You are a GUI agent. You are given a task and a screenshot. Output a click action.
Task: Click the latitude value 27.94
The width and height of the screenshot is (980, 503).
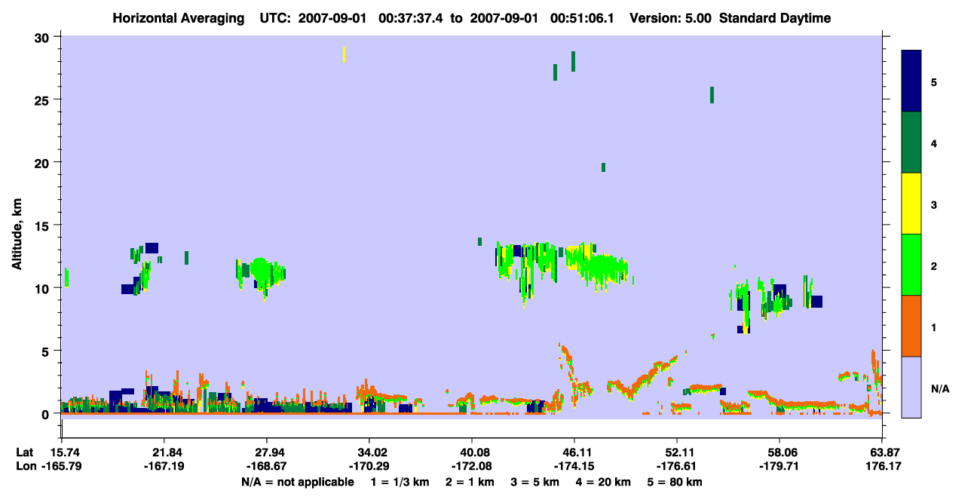(267, 452)
